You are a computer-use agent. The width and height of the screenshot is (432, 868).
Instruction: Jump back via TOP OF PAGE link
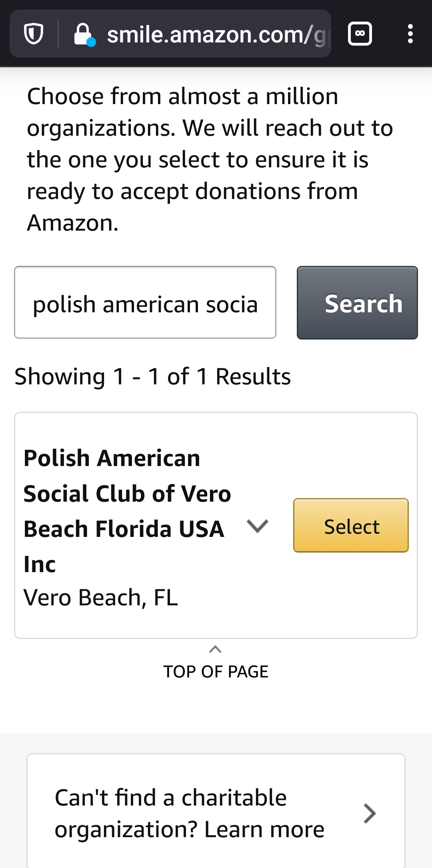pos(216,671)
